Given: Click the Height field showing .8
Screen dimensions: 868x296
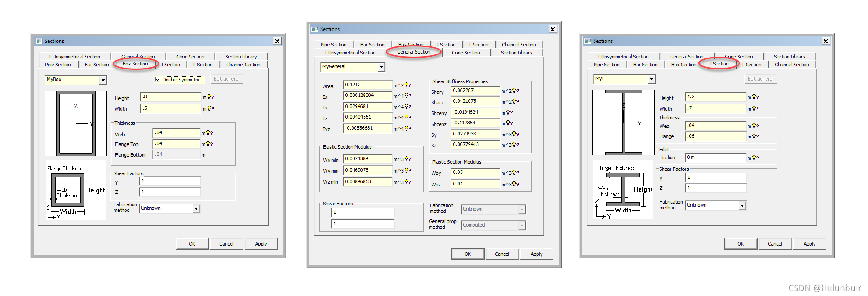Looking at the screenshot, I should point(171,97).
